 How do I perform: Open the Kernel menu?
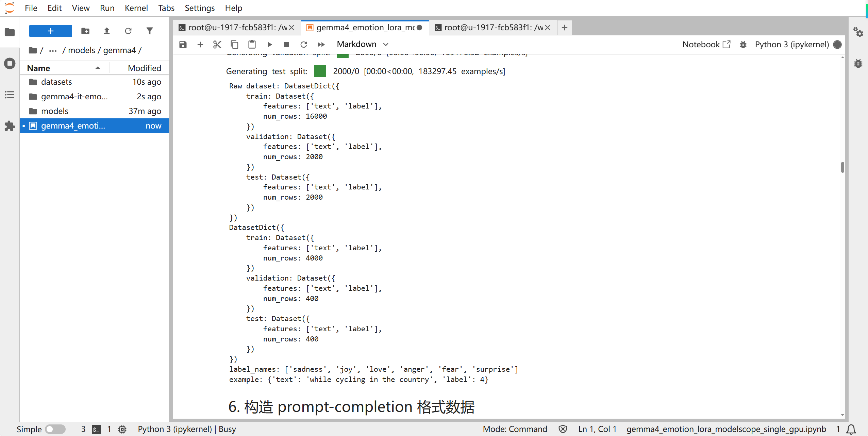[x=136, y=8]
